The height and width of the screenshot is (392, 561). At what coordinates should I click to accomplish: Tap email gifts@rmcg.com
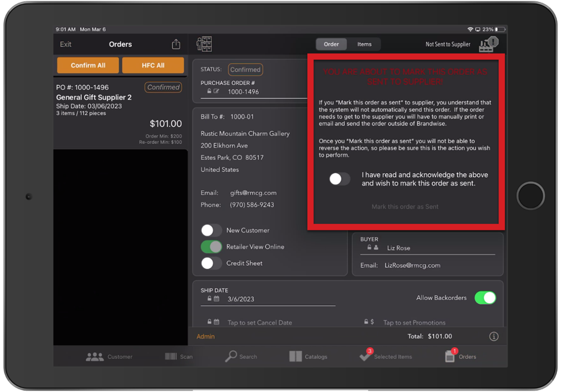click(x=253, y=193)
